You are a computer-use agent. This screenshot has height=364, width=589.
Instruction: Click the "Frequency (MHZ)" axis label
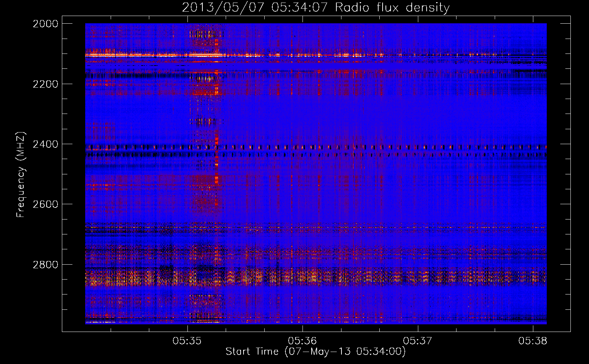pyautogui.click(x=21, y=175)
